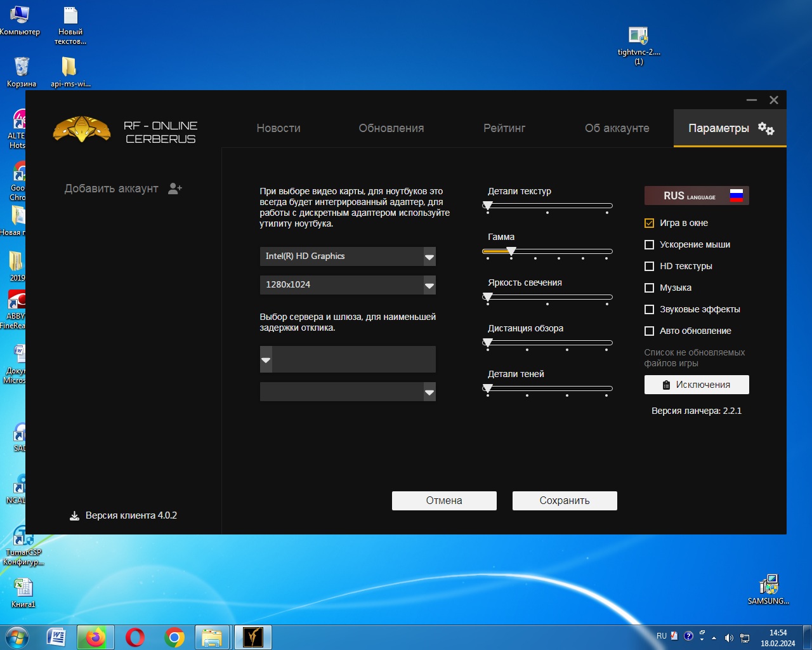Viewport: 812px width, 650px height.
Task: Select Новый текстовый document desktop icon
Action: (70, 25)
